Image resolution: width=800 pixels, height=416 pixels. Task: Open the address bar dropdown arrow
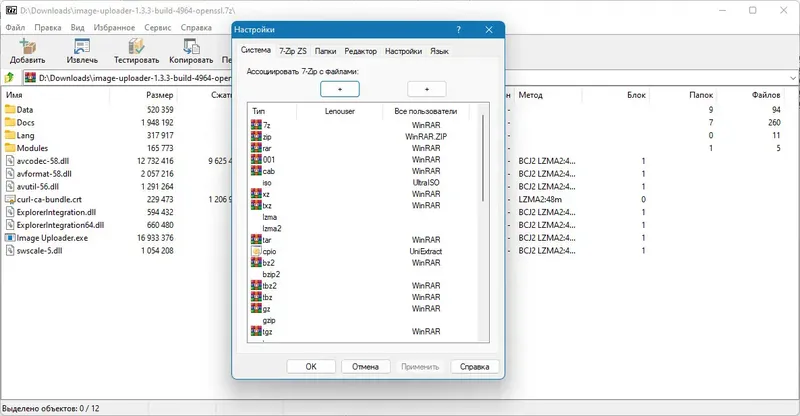point(793,78)
